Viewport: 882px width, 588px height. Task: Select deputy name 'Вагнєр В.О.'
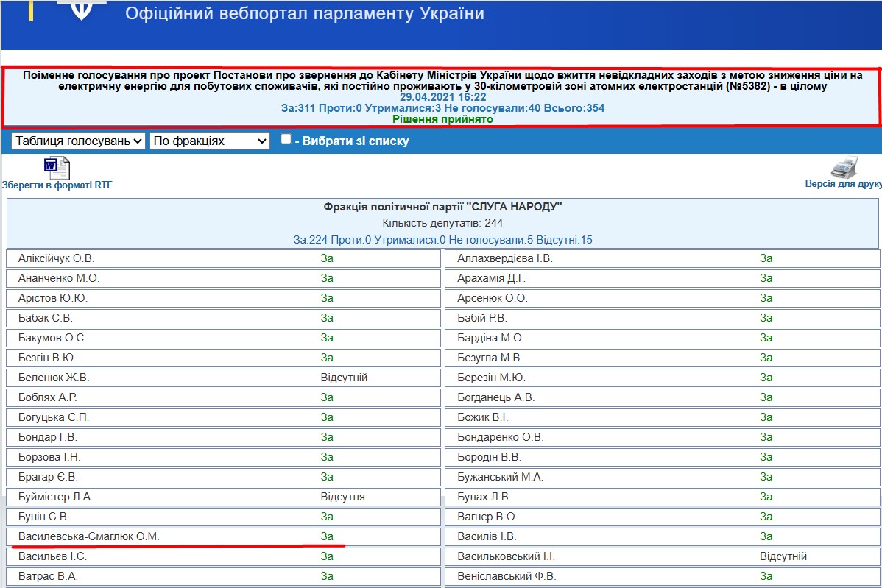(487, 517)
